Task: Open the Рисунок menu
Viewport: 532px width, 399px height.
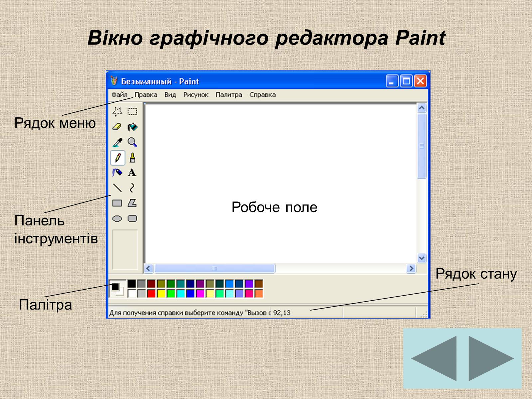Action: [196, 95]
